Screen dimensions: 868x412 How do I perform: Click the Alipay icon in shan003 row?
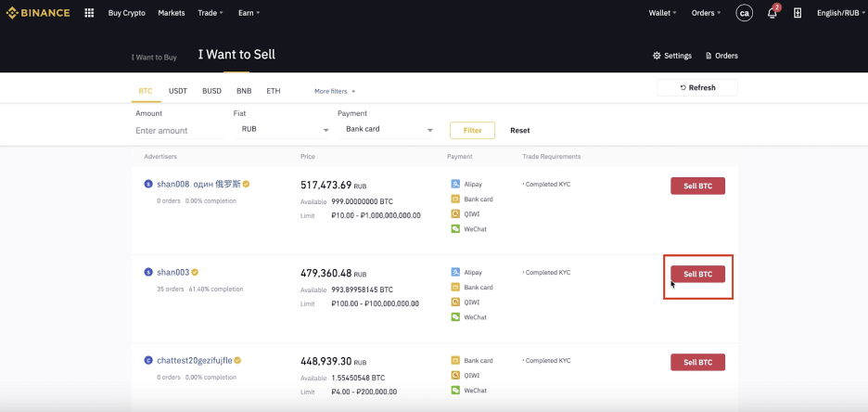455,272
